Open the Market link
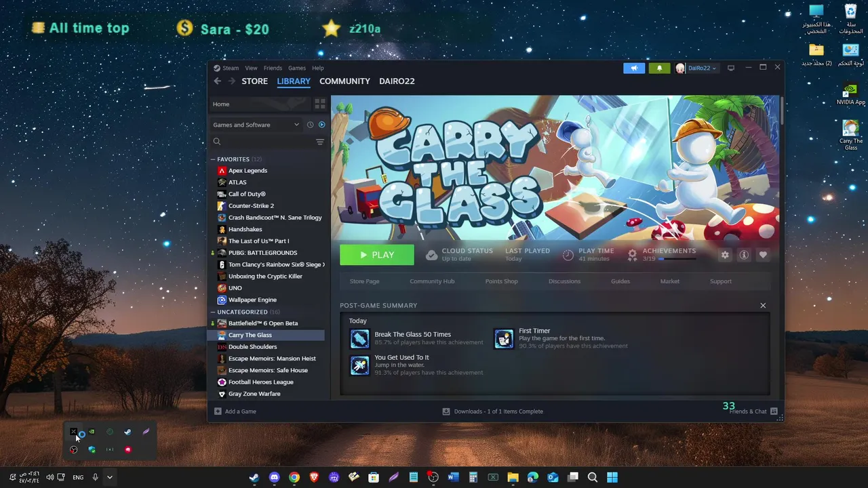The image size is (868, 488). (x=670, y=281)
